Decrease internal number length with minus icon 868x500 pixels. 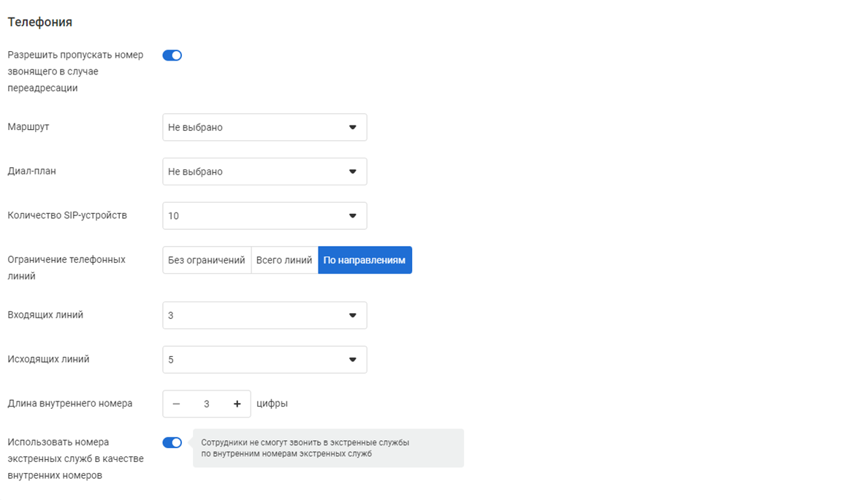pyautogui.click(x=176, y=404)
